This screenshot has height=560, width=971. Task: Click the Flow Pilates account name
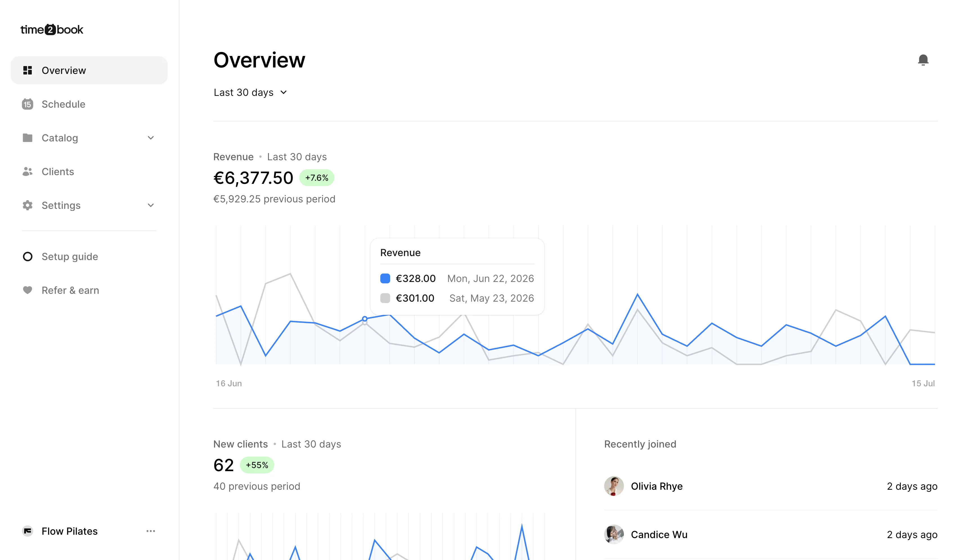pyautogui.click(x=70, y=531)
